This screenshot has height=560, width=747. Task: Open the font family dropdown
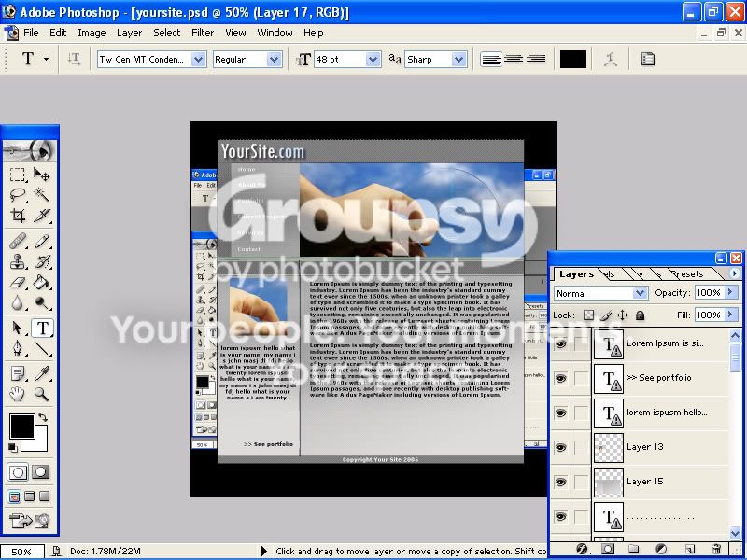[198, 60]
